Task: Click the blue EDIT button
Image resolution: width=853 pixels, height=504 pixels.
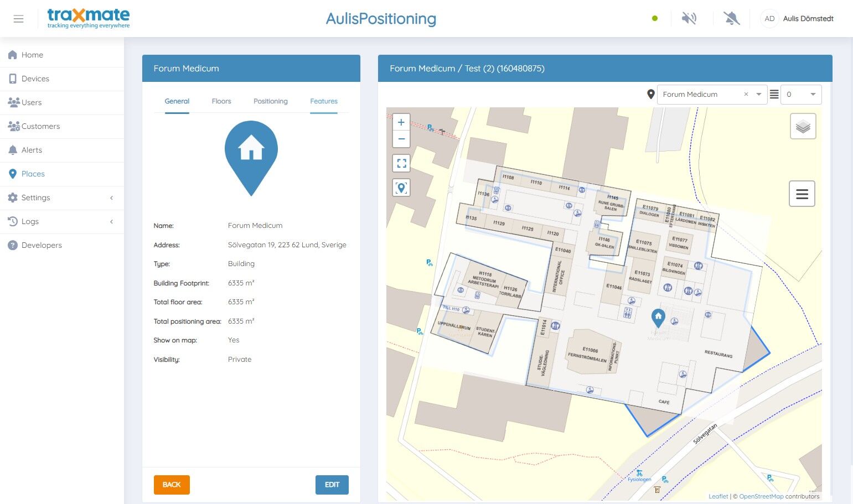Action: pyautogui.click(x=332, y=485)
